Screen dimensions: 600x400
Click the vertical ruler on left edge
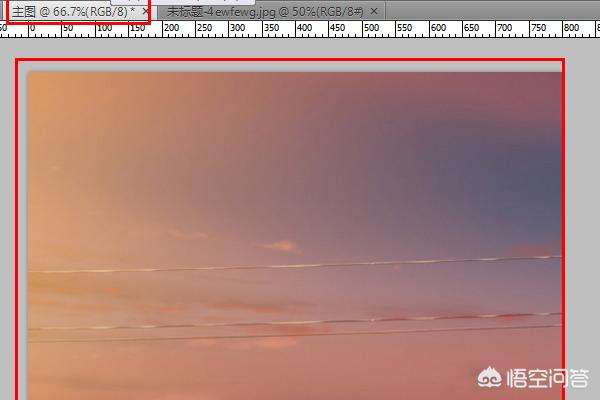pos(4,220)
